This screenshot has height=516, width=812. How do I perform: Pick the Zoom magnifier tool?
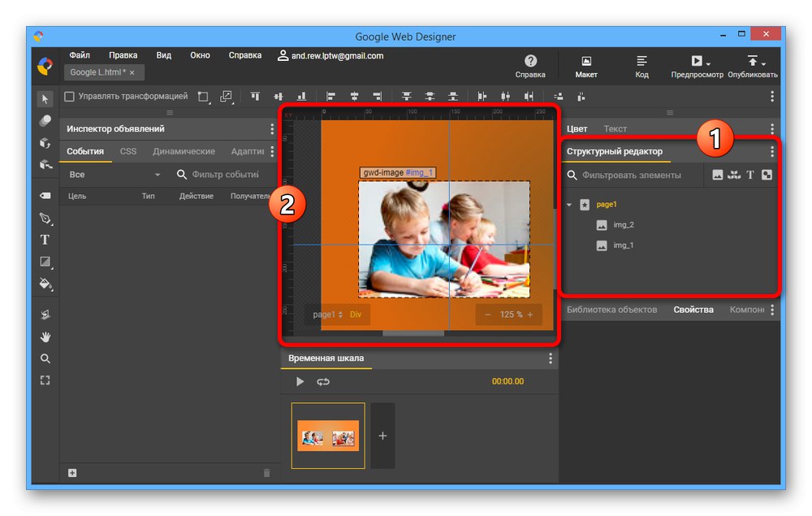[x=45, y=358]
